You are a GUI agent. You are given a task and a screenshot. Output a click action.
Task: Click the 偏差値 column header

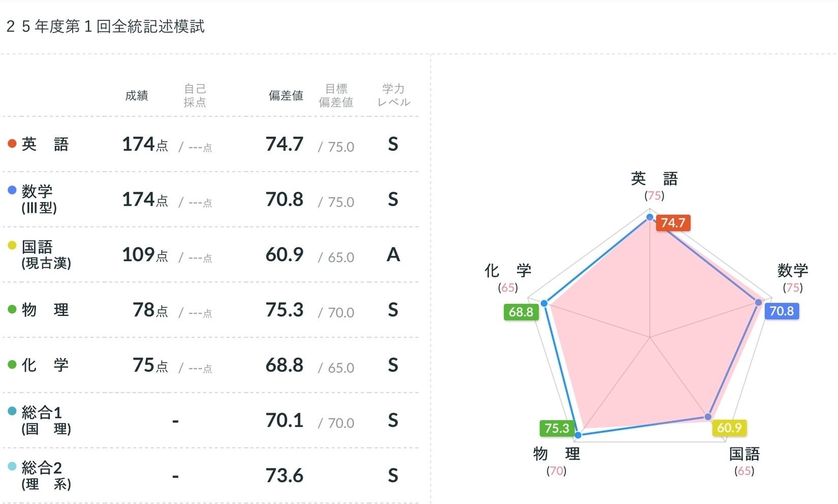click(x=286, y=96)
